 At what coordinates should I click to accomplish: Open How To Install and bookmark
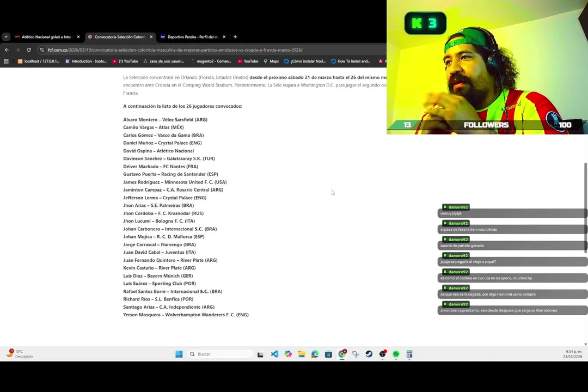tap(351, 61)
